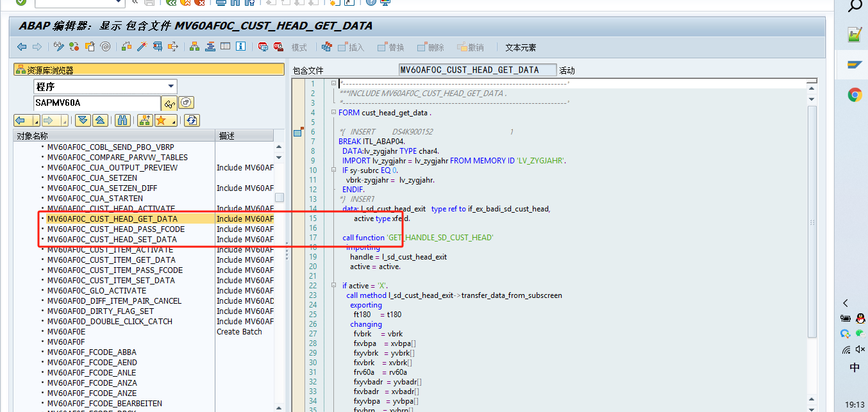Select MV60AF0F_FCODE_ABBA in the tree
The height and width of the screenshot is (412, 868).
point(92,352)
